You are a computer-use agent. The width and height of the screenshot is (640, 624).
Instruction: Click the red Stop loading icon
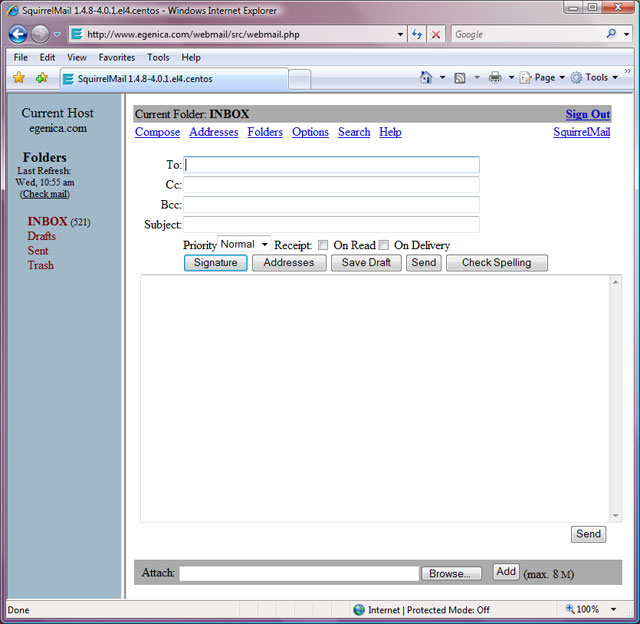pos(436,34)
